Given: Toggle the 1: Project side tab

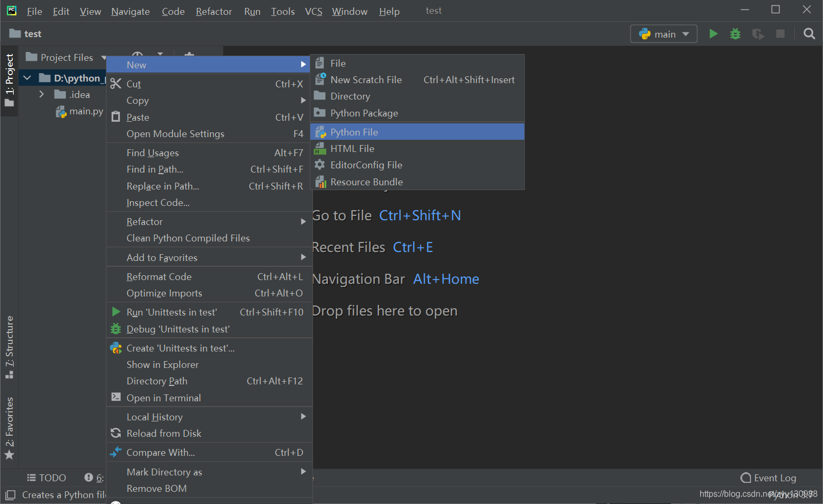Looking at the screenshot, I should pyautogui.click(x=9, y=80).
